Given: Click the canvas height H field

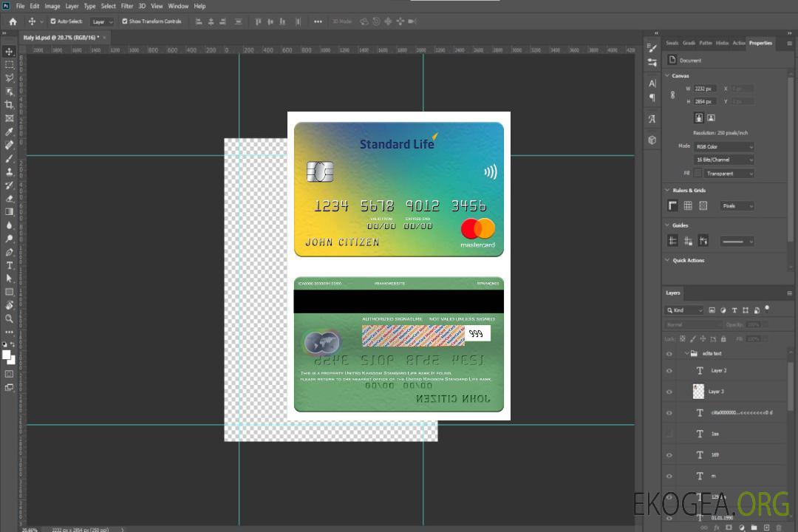Looking at the screenshot, I should coord(705,101).
